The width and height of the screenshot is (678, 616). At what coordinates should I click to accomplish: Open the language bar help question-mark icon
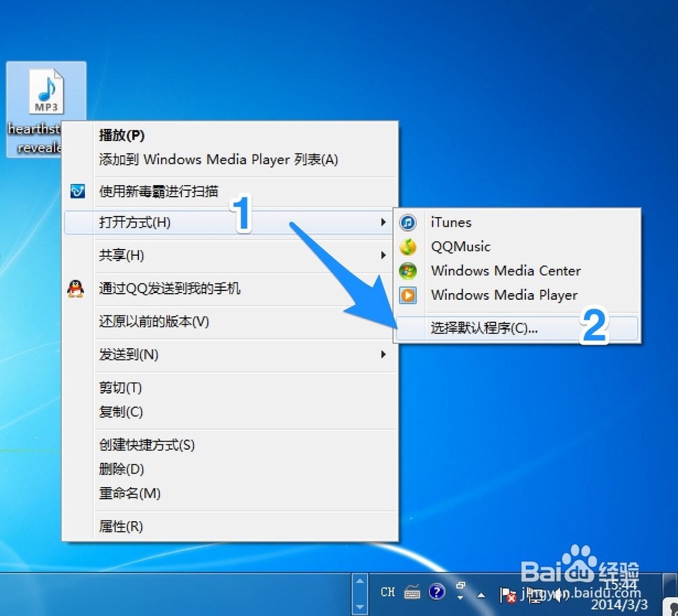[437, 592]
